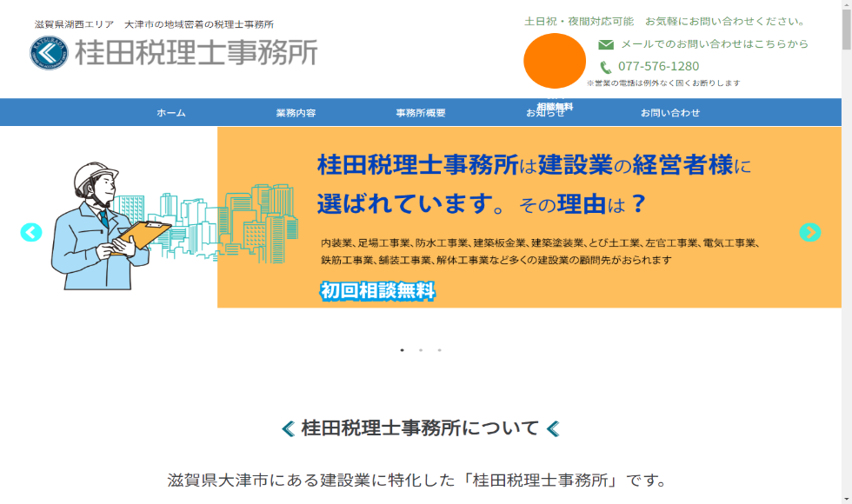
Task: Click the メールでのお問い合わせはこちらから link
Action: (x=714, y=44)
